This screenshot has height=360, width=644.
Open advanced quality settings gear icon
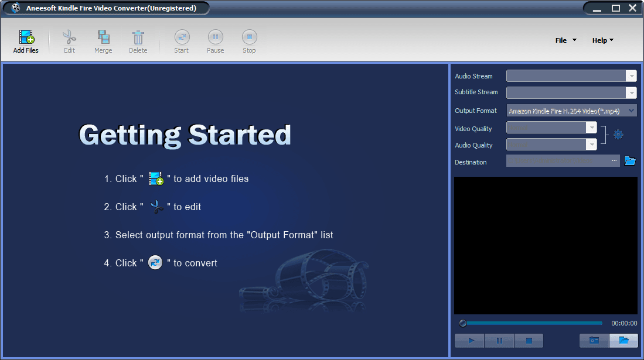pos(618,135)
